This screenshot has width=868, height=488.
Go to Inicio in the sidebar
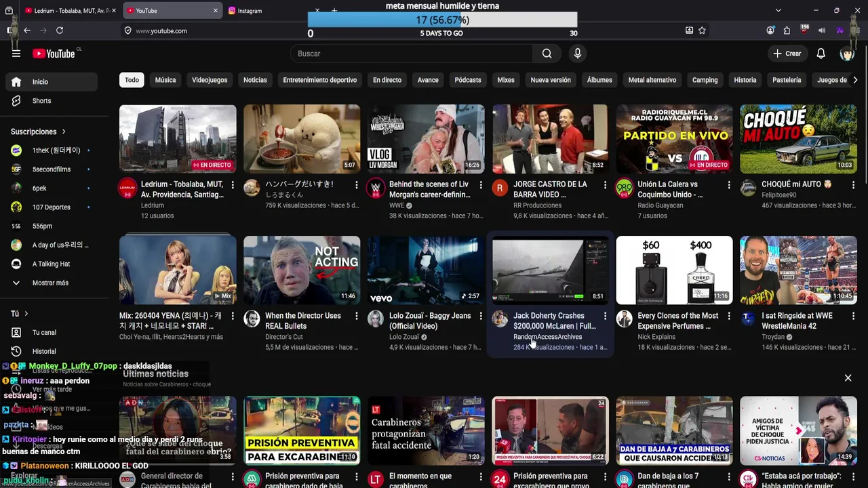tap(52, 81)
